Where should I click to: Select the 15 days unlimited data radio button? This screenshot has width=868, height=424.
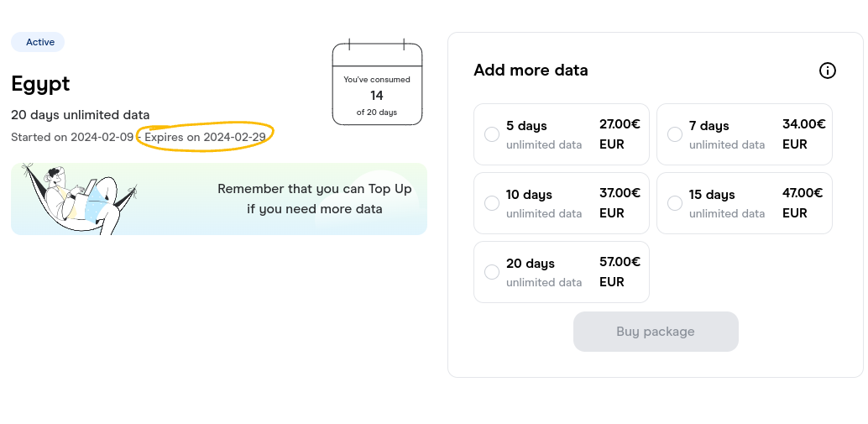click(675, 203)
